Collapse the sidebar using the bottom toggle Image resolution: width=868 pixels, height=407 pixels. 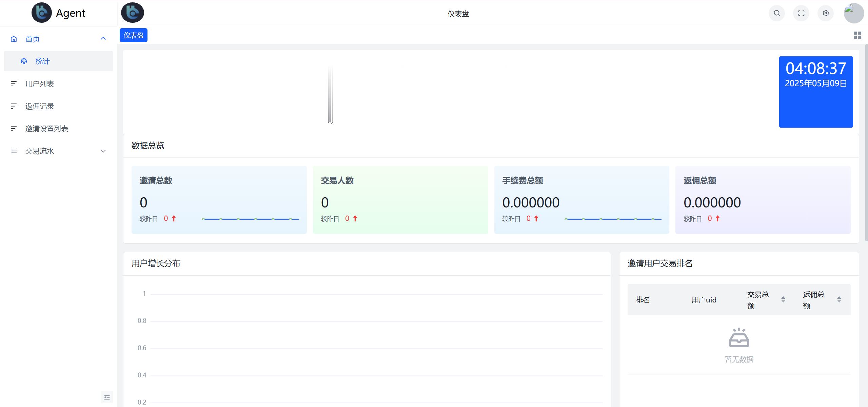(x=107, y=397)
